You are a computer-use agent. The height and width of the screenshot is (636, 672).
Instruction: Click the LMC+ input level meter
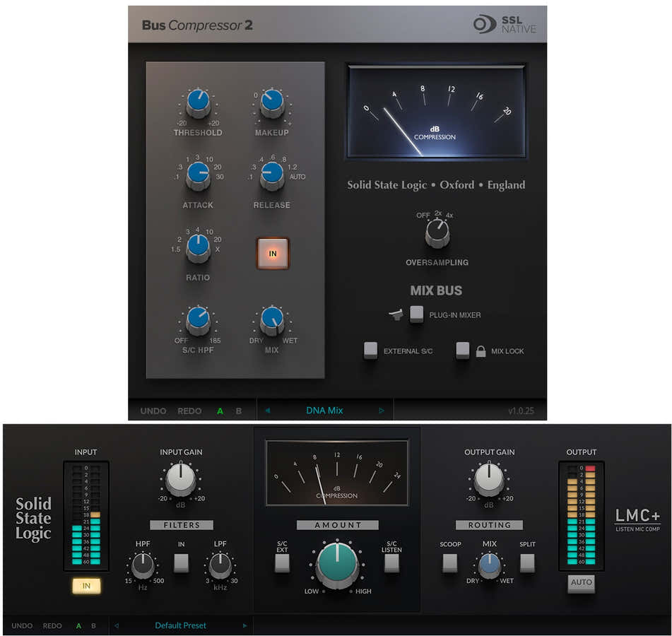click(x=86, y=516)
